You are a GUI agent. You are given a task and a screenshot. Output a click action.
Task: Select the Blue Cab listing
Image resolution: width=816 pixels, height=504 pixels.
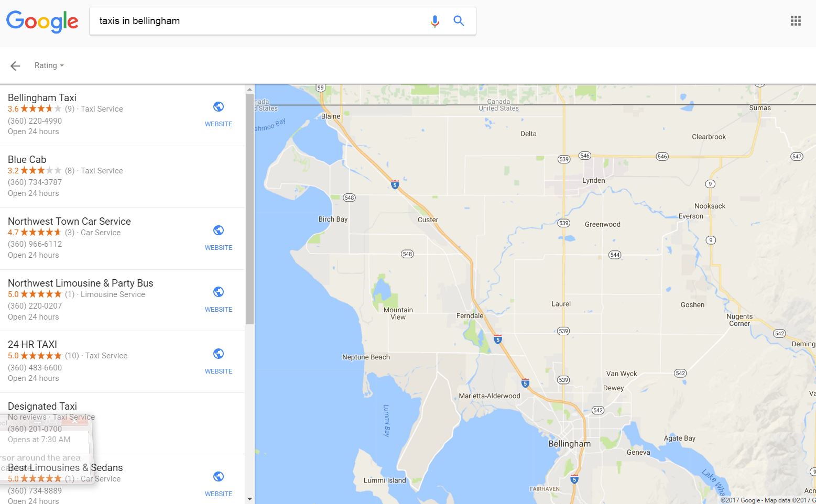[x=122, y=177]
